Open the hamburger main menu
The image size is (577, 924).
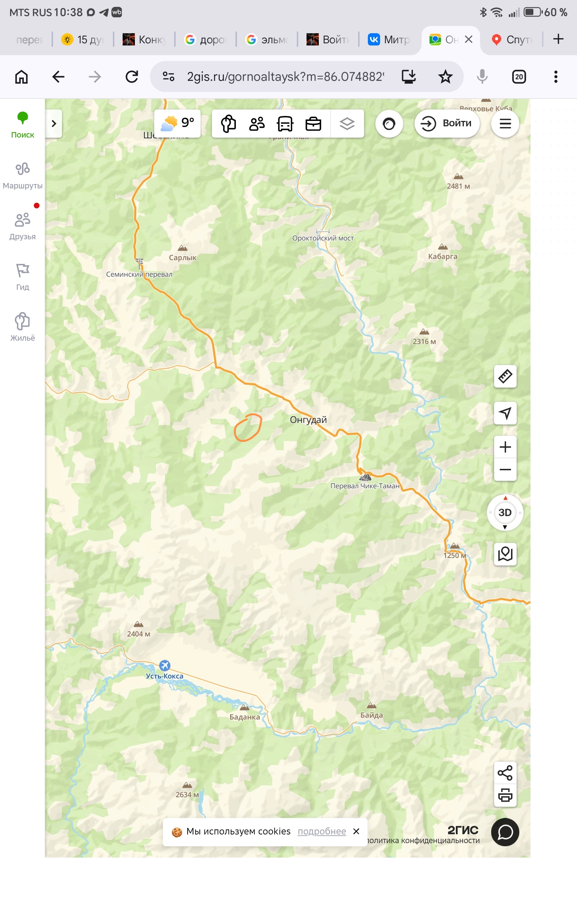point(505,123)
